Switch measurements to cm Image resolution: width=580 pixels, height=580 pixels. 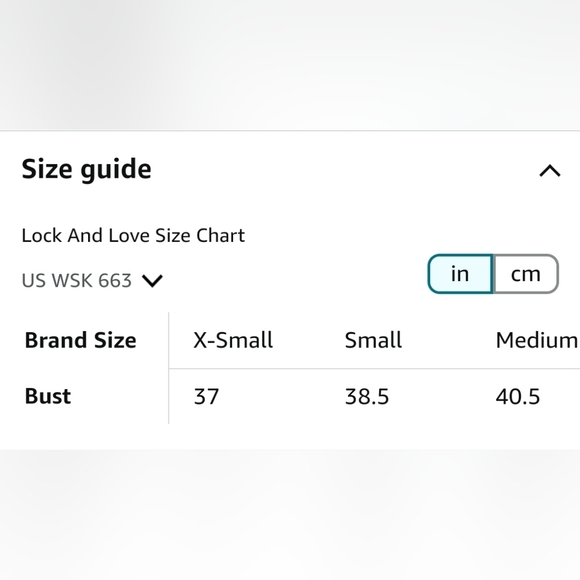pyautogui.click(x=526, y=274)
